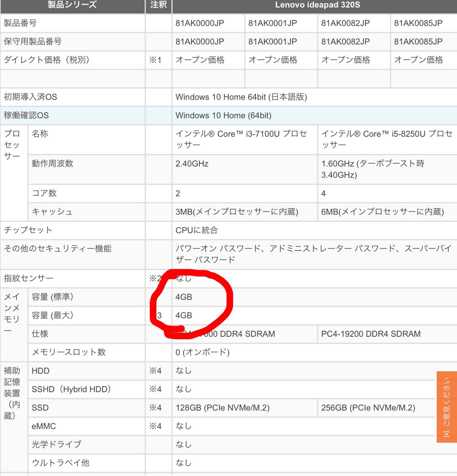The height and width of the screenshot is (476, 457).
Task: Select なし in the HDD row
Action: point(183,370)
